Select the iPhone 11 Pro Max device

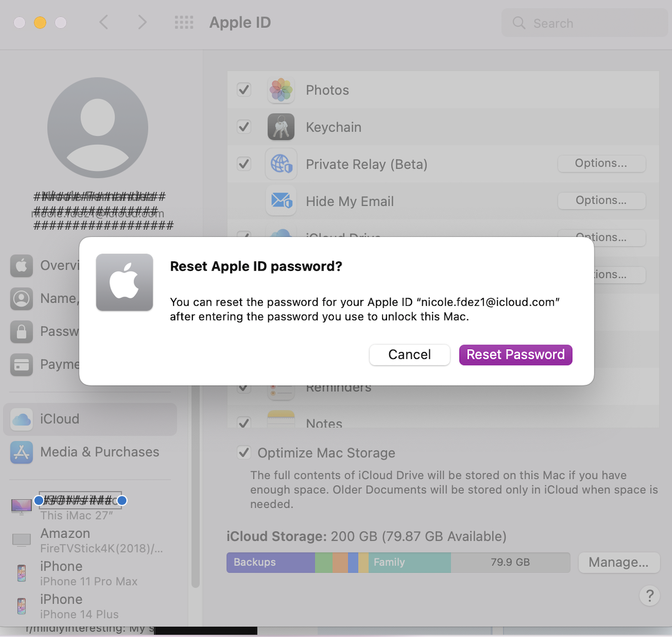click(90, 573)
